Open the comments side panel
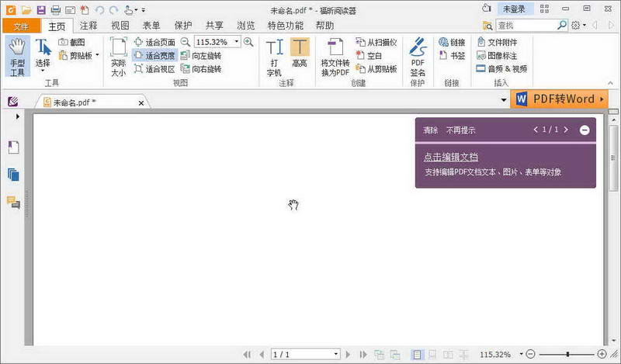This screenshot has height=364, width=621. tap(13, 202)
